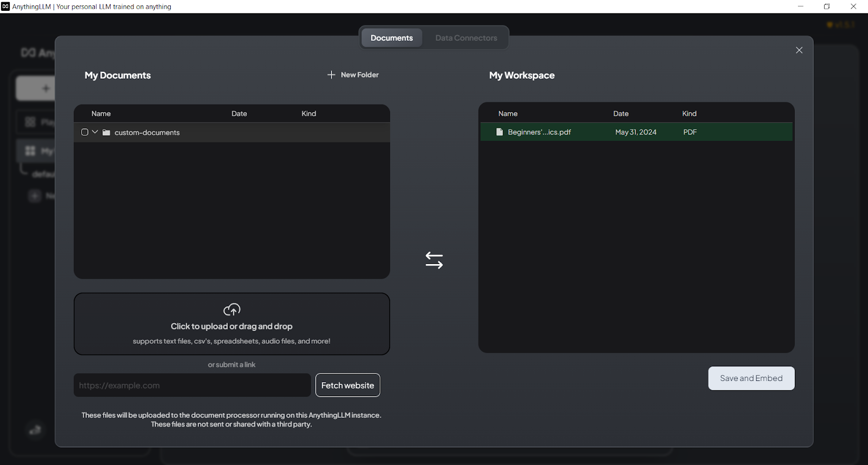
Task: Check the custom-documents folder checkbox
Action: [85, 132]
